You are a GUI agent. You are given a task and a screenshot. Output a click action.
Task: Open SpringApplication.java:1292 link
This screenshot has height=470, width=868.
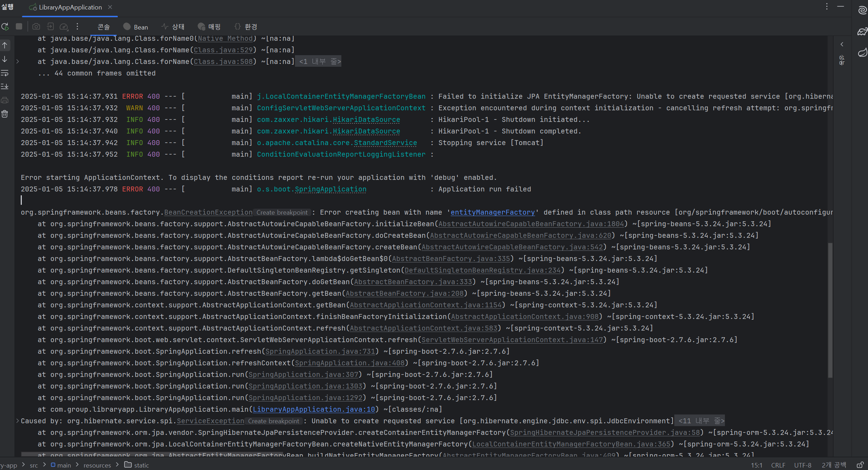(306, 398)
